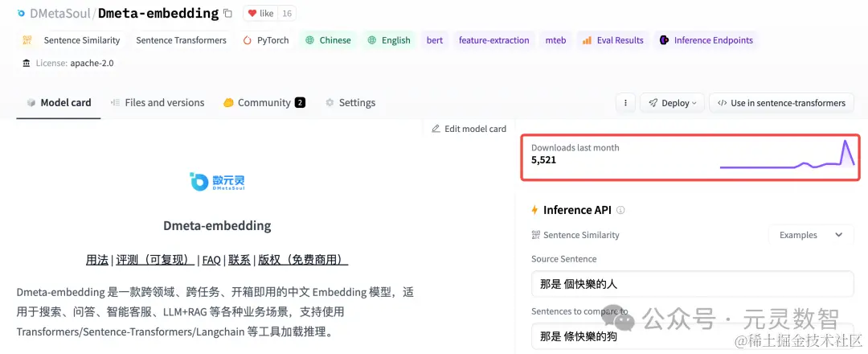Viewport: 868px width, 354px height.
Task: Select the bert tag
Action: point(435,40)
